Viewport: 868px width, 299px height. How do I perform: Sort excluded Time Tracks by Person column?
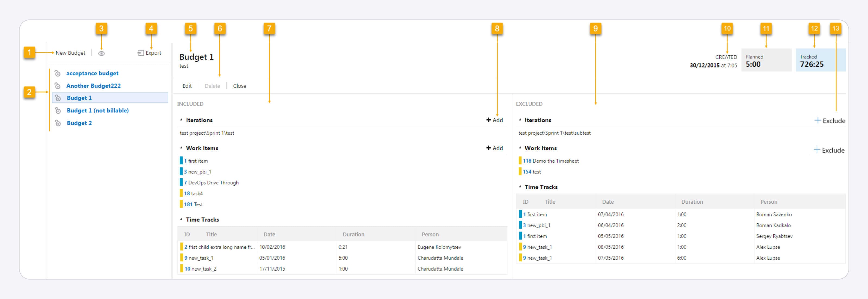click(769, 202)
